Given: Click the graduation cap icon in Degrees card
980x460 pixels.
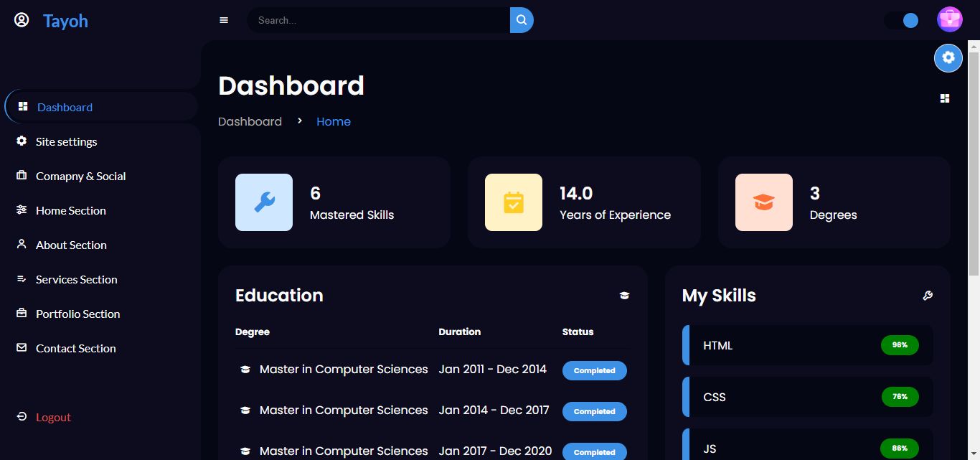Looking at the screenshot, I should [x=764, y=202].
